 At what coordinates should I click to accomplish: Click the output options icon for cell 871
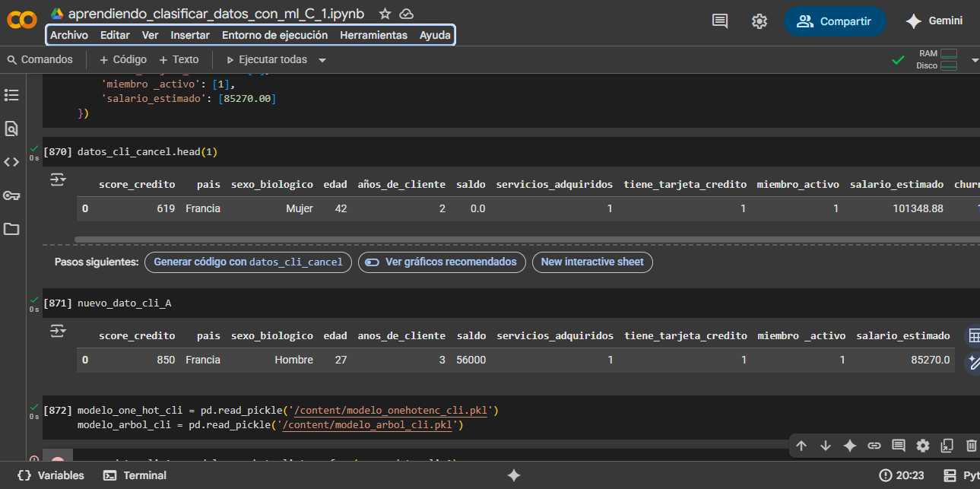coord(59,331)
